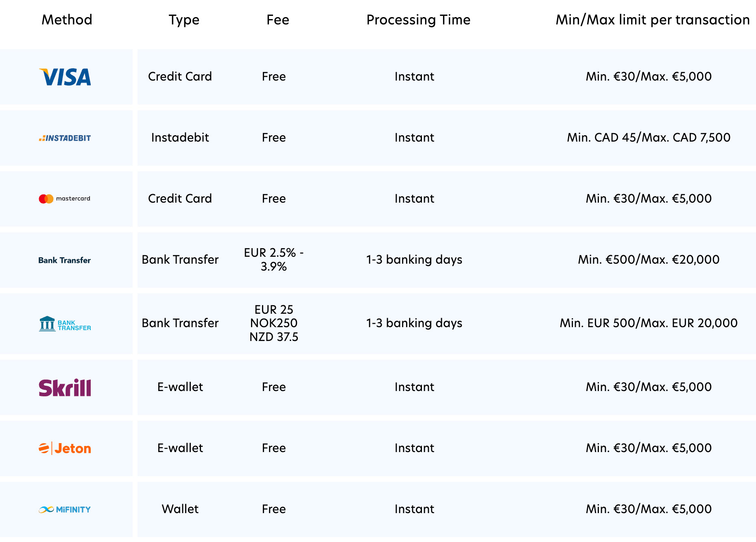The width and height of the screenshot is (756, 542).
Task: Click the 'Method' column header
Action: point(67,20)
